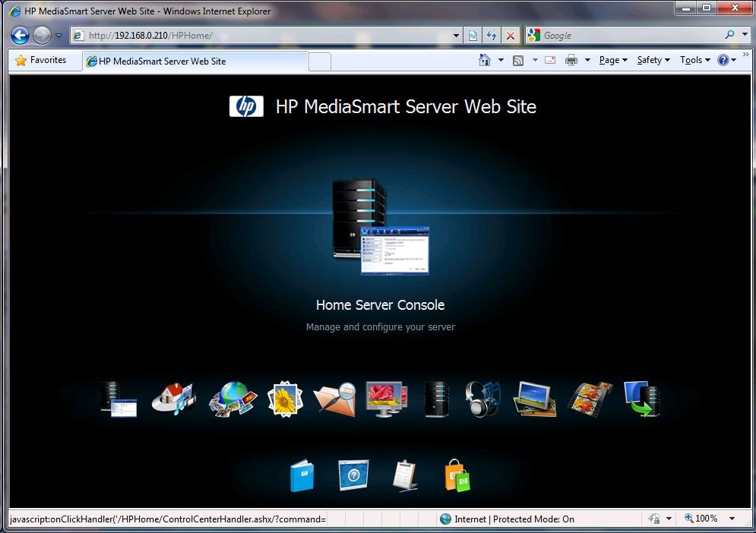
Task: Open a new tab with the blank tab button
Action: tap(320, 61)
